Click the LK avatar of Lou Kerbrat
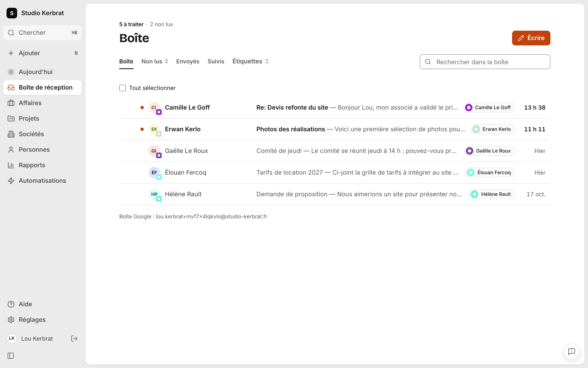The width and height of the screenshot is (588, 368). click(12, 339)
